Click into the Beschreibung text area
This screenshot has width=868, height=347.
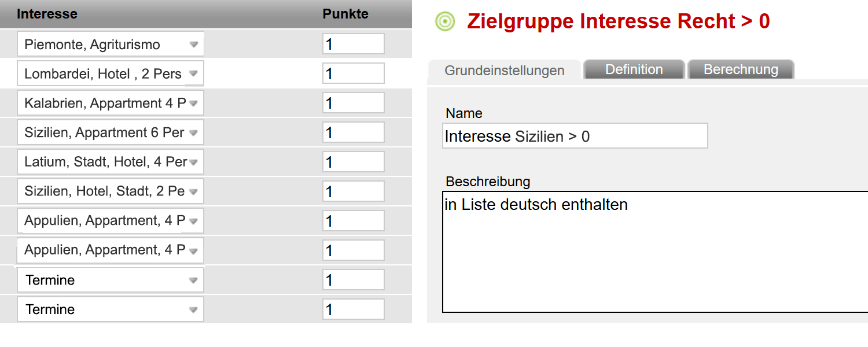(655, 252)
